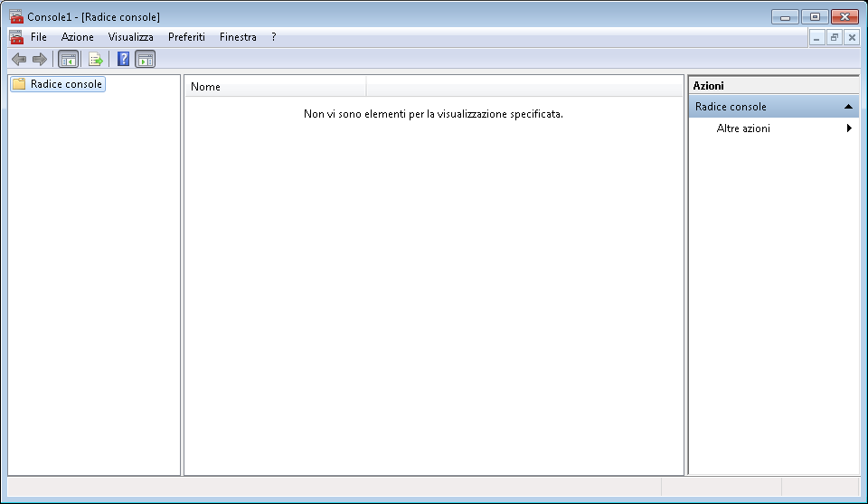Open the Preferiti menu

[x=186, y=37]
